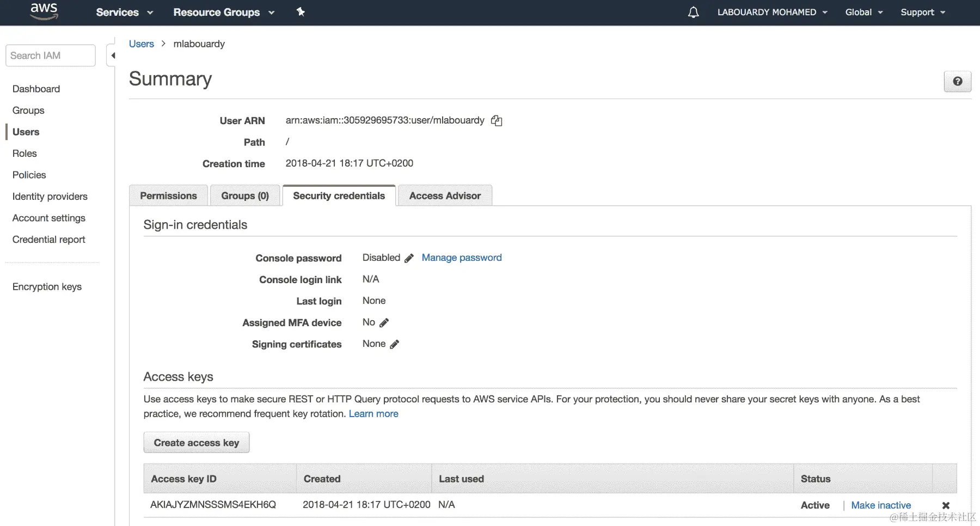Expand the Services dropdown menu
The image size is (980, 526).
124,13
